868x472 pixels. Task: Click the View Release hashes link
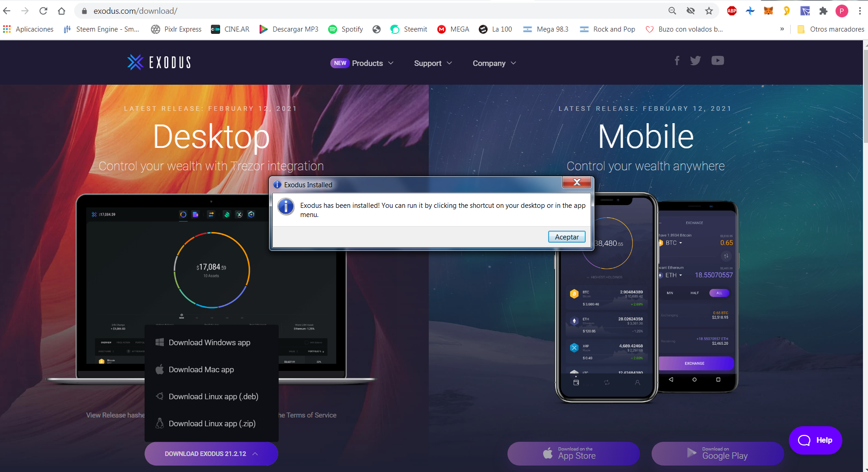pyautogui.click(x=115, y=415)
